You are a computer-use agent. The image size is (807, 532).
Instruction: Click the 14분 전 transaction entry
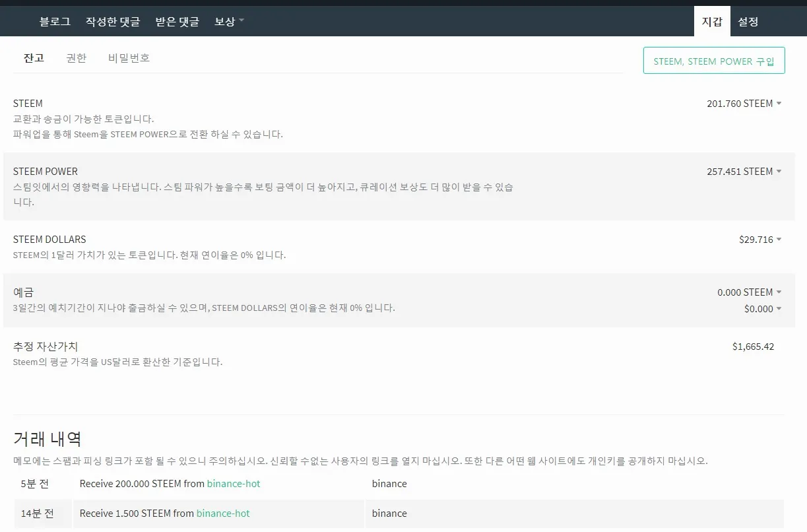pyautogui.click(x=42, y=514)
